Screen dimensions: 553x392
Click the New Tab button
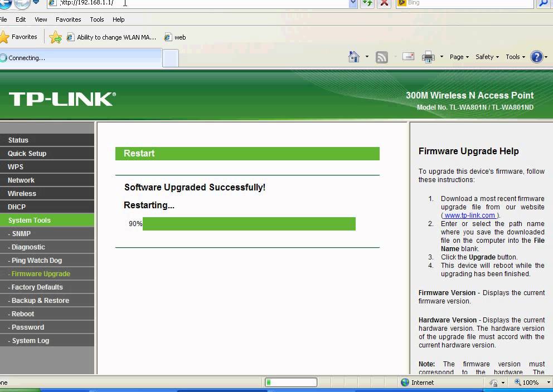click(x=171, y=58)
